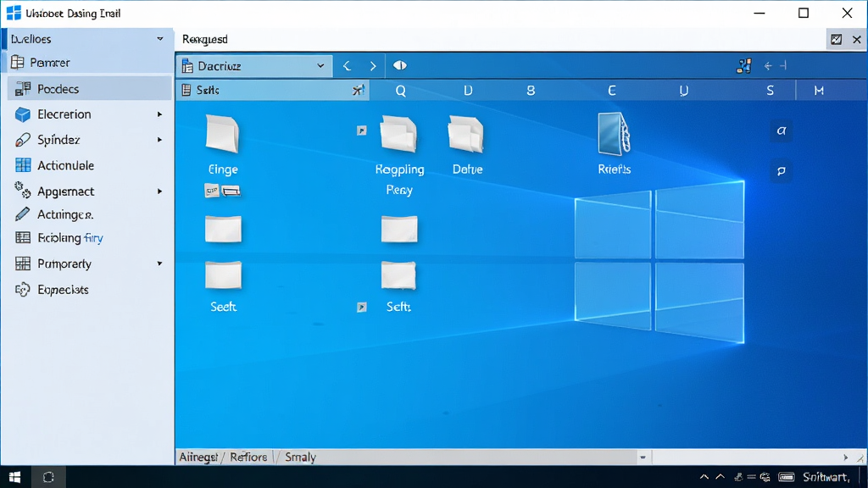Expand the Pumorarty dropdown arrow
The width and height of the screenshot is (868, 488).
point(159,263)
